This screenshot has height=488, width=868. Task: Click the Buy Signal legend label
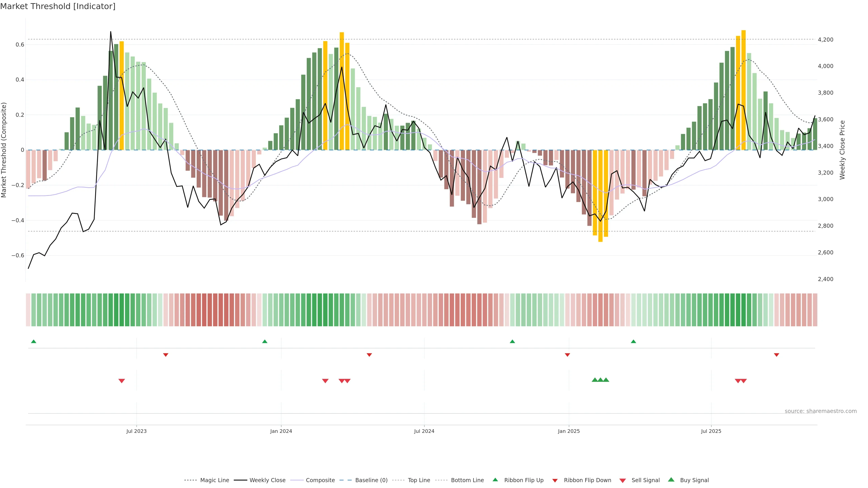tap(694, 480)
